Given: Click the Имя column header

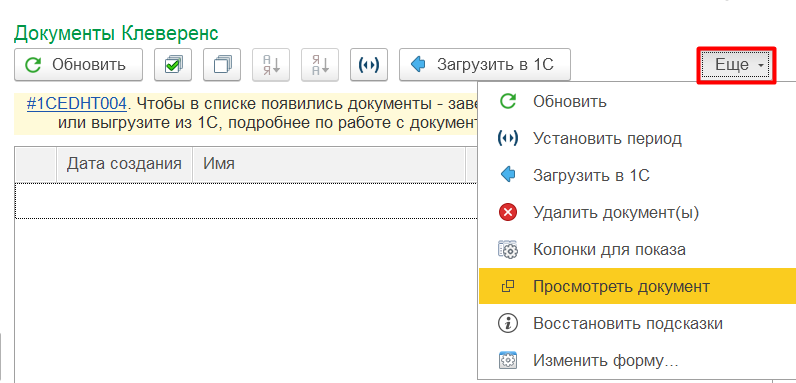Looking at the screenshot, I should click(x=329, y=164).
